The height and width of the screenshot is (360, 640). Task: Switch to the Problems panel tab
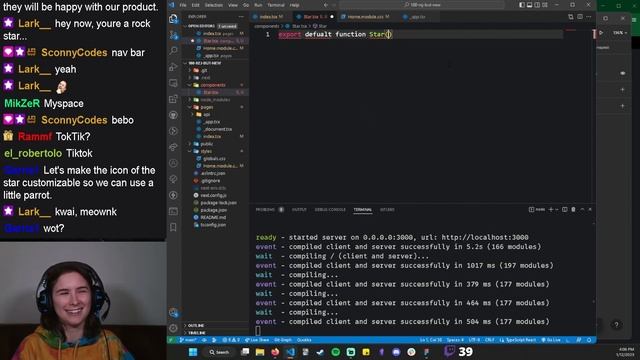(269, 209)
